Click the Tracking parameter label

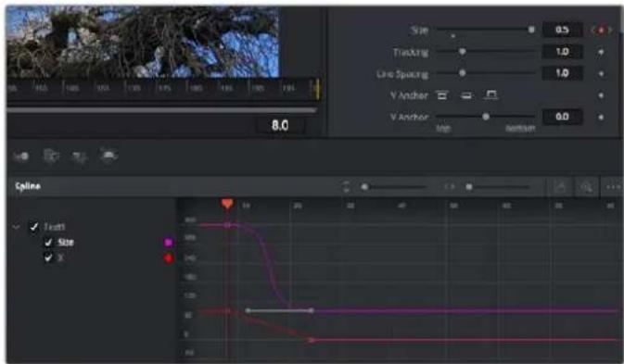tap(411, 52)
